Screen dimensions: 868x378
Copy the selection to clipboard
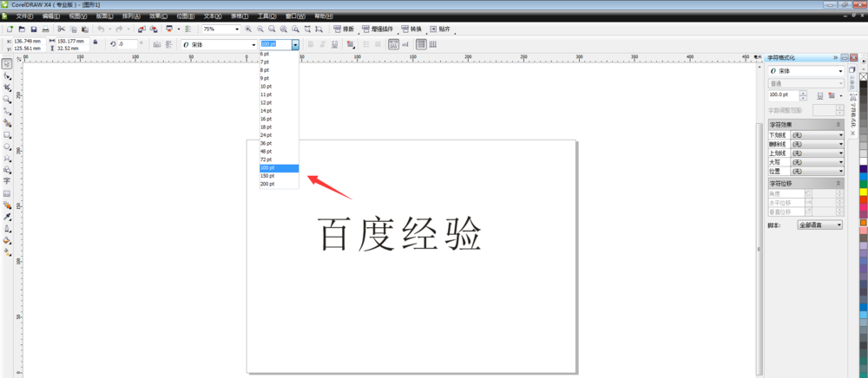click(x=73, y=29)
